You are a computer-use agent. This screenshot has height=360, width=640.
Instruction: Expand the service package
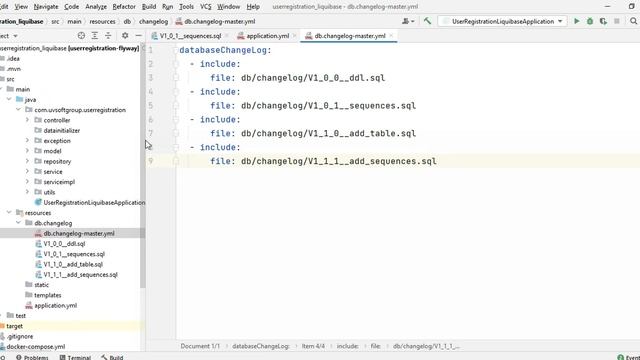click(27, 171)
